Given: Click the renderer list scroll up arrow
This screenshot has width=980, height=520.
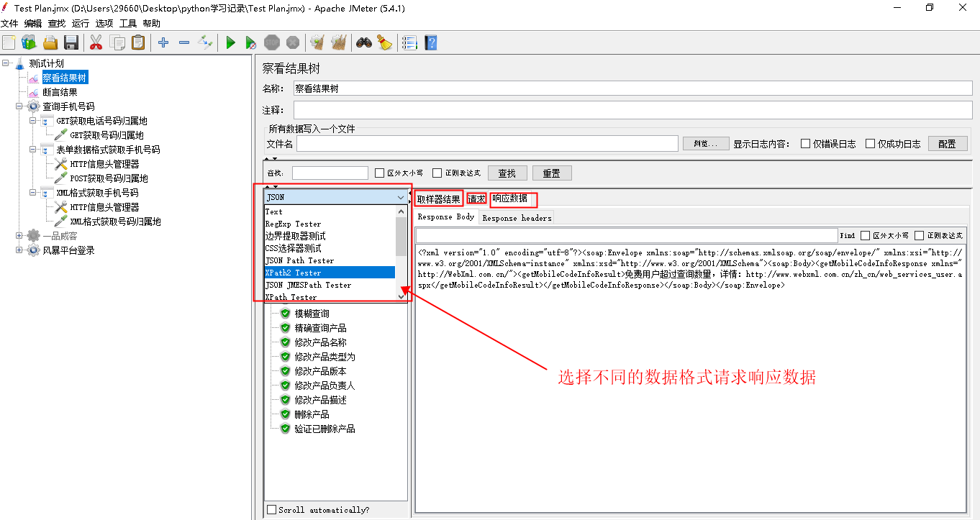Looking at the screenshot, I should [x=401, y=211].
